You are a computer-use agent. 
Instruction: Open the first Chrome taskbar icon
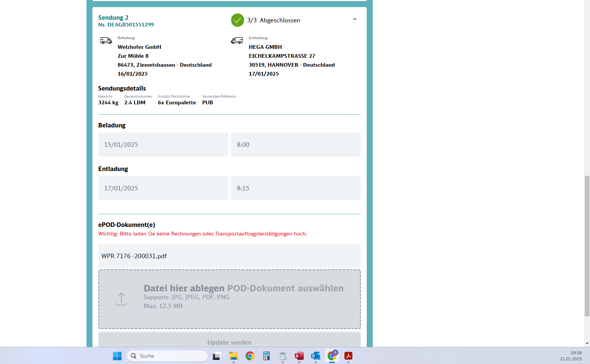pyautogui.click(x=250, y=356)
